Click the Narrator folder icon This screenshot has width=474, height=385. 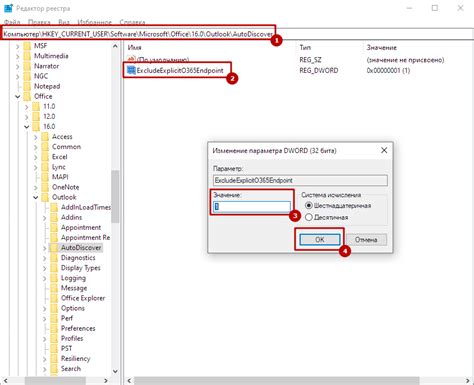pos(27,66)
